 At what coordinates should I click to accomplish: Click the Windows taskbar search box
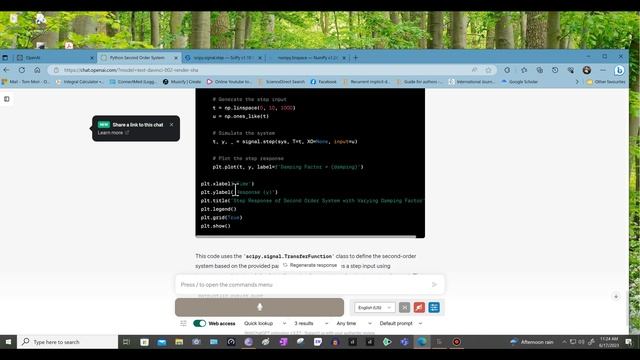(68, 342)
